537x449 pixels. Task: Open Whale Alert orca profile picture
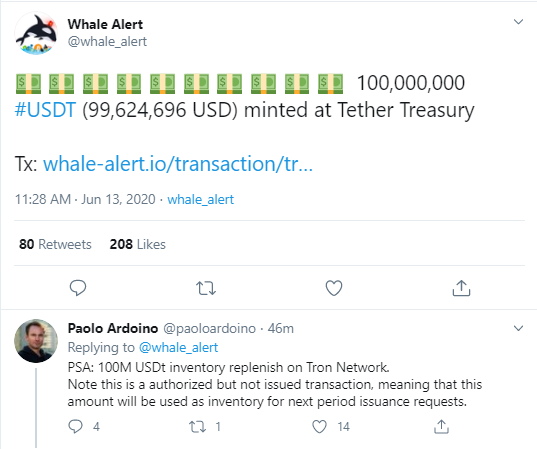(36, 33)
